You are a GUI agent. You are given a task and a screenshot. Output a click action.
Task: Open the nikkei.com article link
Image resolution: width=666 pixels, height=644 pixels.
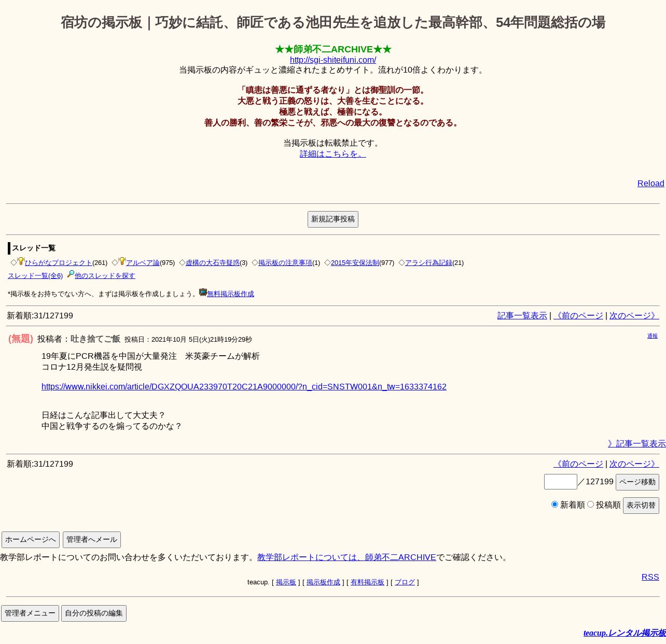tap(244, 387)
